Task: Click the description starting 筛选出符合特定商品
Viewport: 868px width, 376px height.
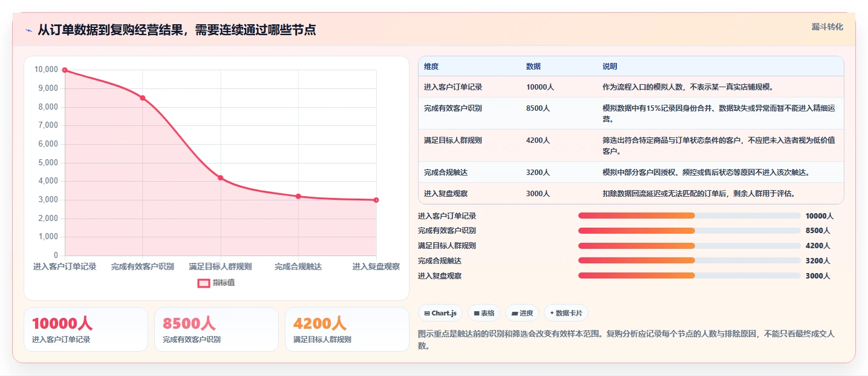Action: 719,145
